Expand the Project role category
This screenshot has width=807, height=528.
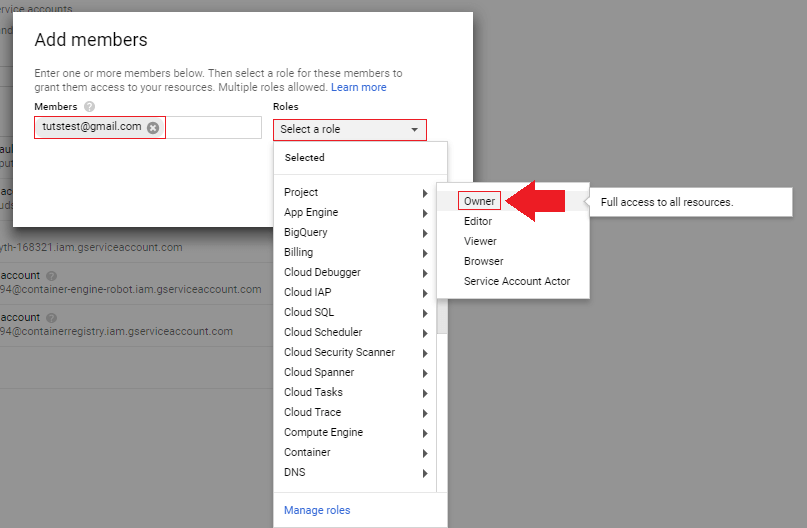tap(356, 192)
